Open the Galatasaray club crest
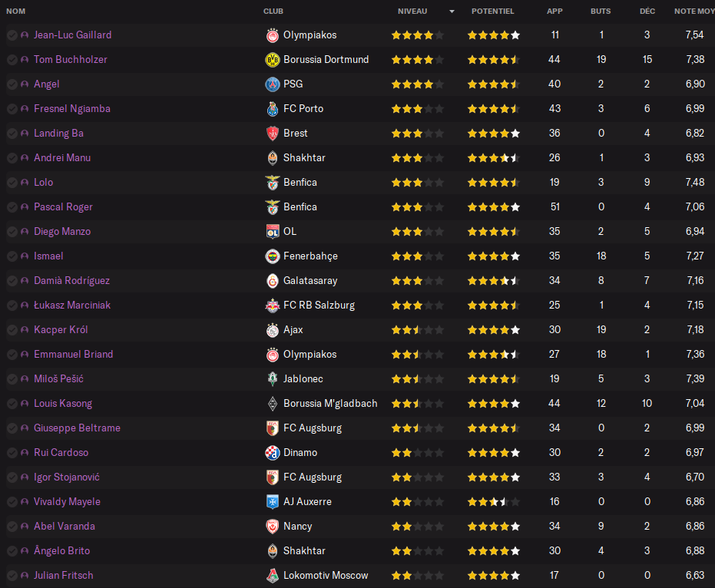This screenshot has width=715, height=588. coord(272,281)
